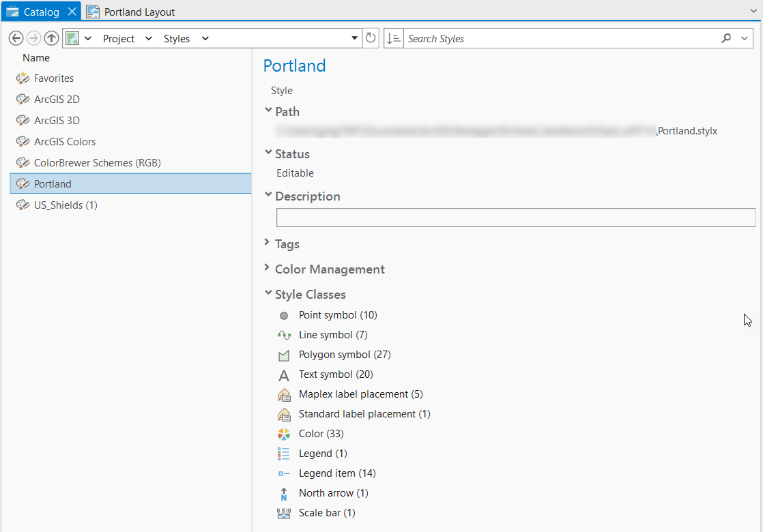Select the US_Shields style
The width and height of the screenshot is (763, 532).
[x=65, y=205]
